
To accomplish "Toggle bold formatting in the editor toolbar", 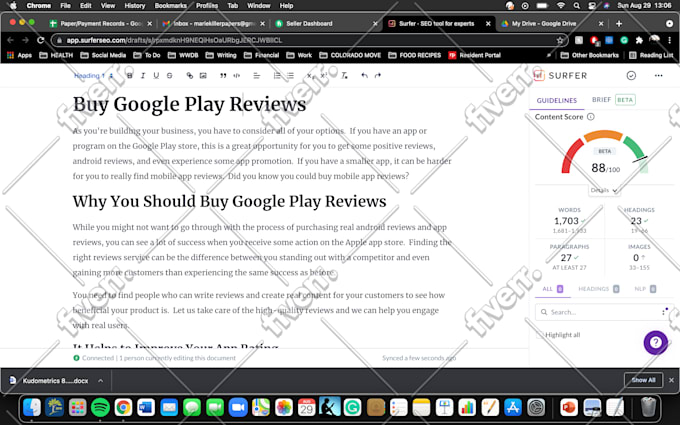I will point(129,75).
